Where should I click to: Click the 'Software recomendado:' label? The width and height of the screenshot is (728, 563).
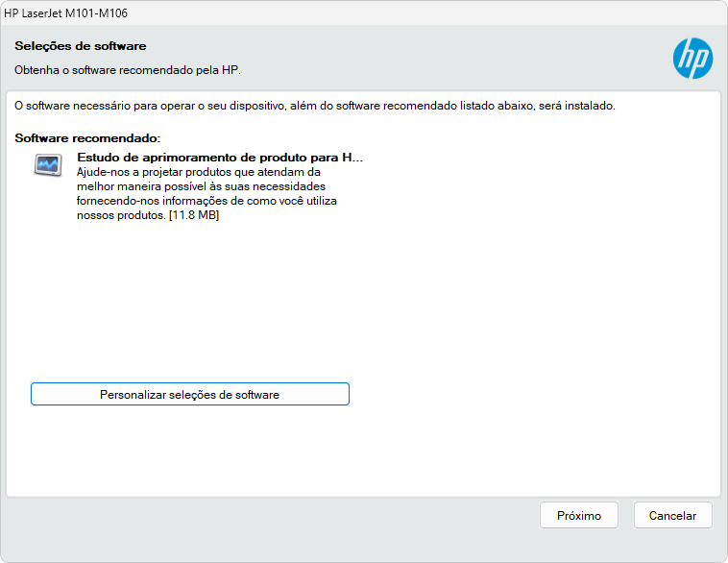(87, 138)
